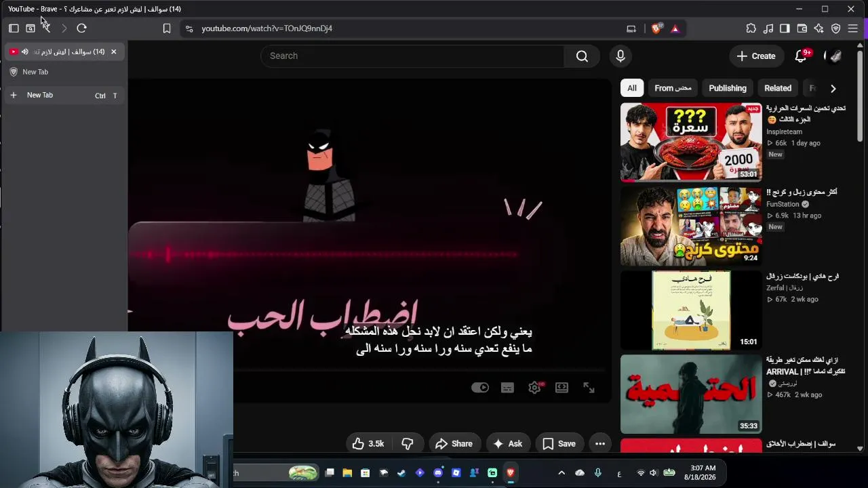Open Wi-Fi network settings in tray
Screen dimensions: 868x488
(x=641, y=473)
